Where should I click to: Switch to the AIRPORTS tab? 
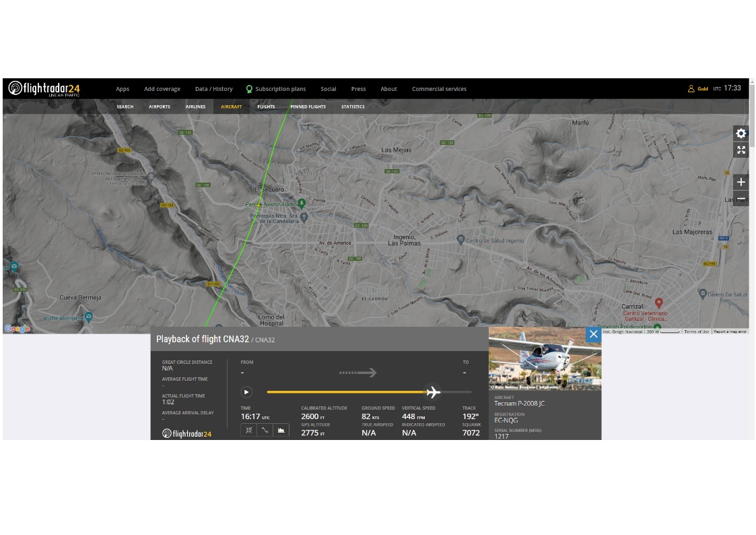coord(159,106)
